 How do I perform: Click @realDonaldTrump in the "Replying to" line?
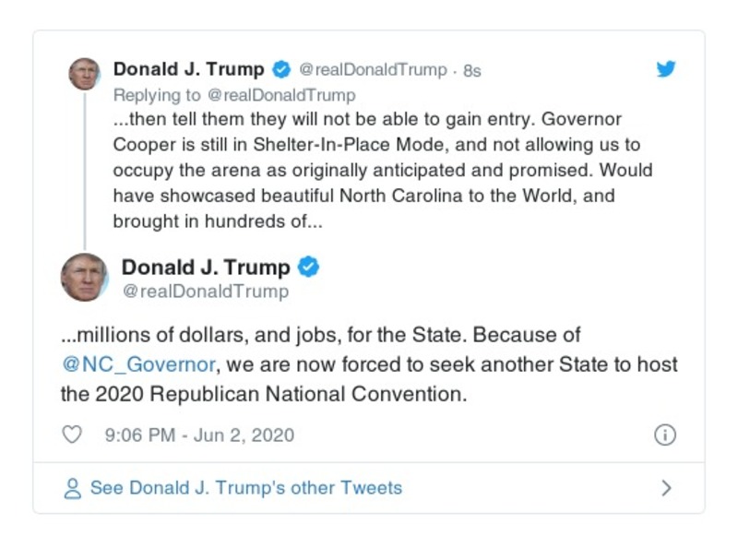(x=280, y=95)
